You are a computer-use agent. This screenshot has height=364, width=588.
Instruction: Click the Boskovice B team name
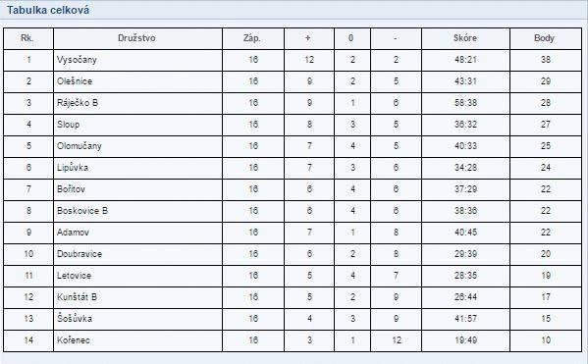click(82, 211)
